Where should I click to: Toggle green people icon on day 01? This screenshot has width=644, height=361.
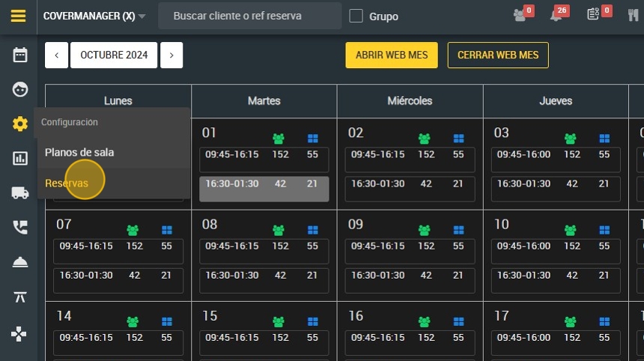pyautogui.click(x=279, y=139)
